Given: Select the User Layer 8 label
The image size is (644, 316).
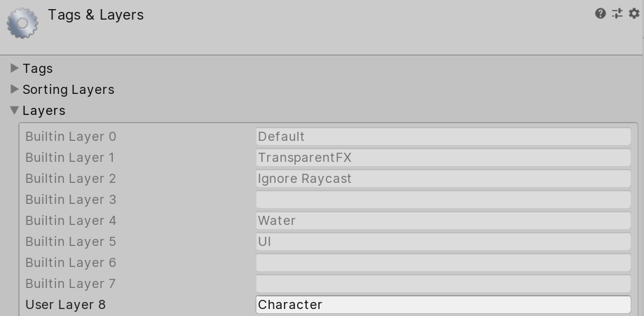Looking at the screenshot, I should tap(66, 305).
